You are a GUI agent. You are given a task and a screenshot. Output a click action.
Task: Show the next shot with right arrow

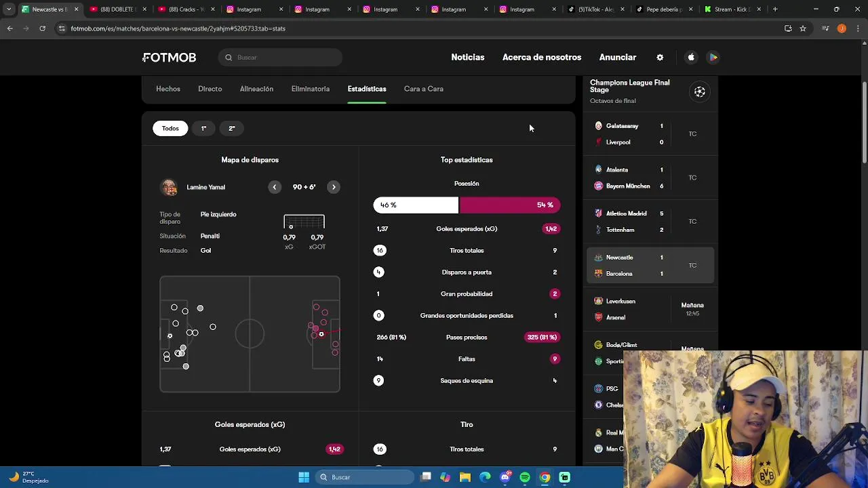coord(334,187)
